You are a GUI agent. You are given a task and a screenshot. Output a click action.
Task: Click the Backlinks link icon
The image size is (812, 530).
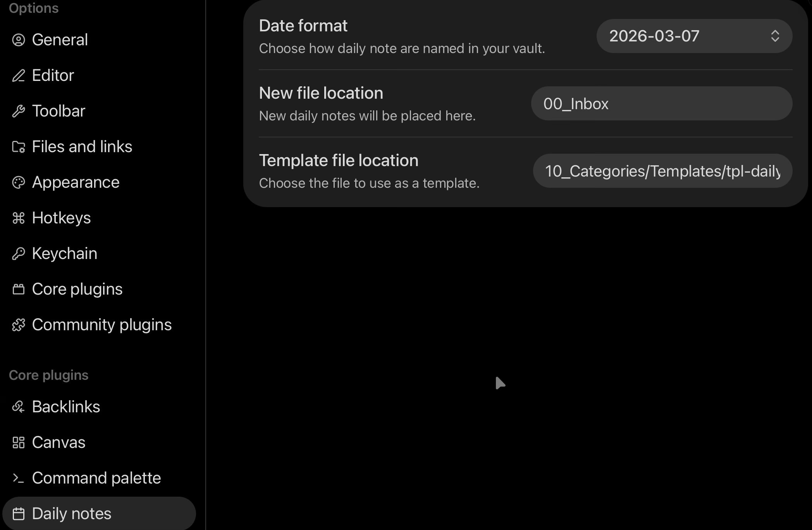click(x=18, y=407)
